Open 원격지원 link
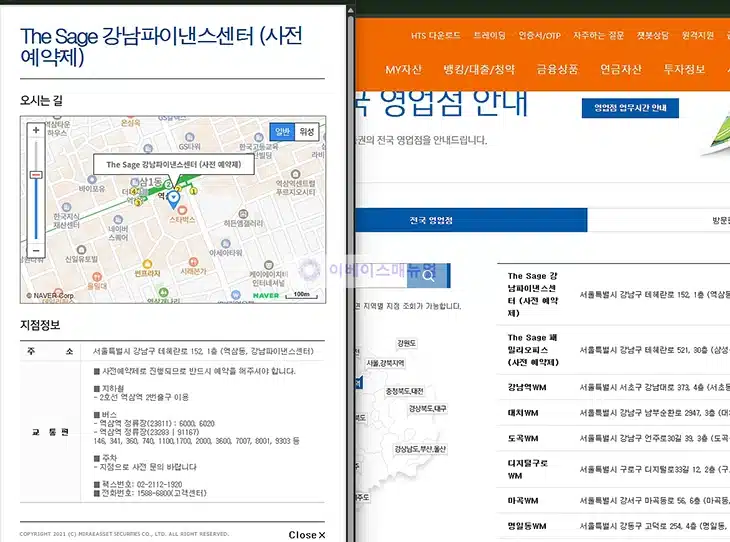The width and height of the screenshot is (730, 542). (x=697, y=35)
